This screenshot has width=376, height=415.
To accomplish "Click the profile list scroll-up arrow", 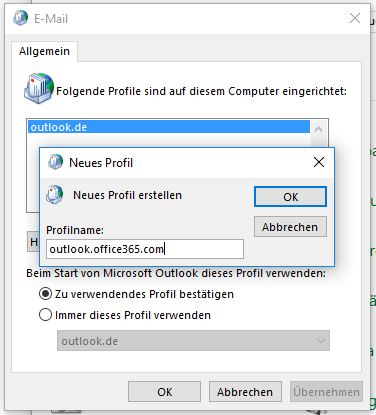I will tap(318, 129).
